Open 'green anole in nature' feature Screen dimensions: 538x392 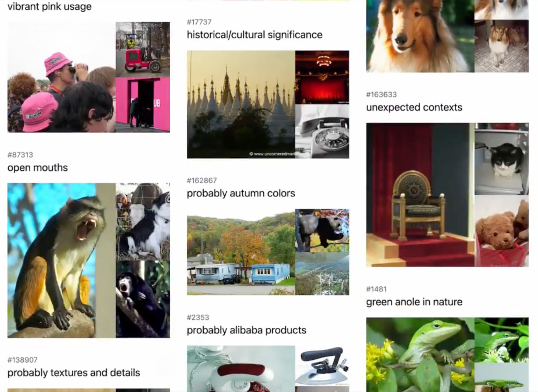pos(414,302)
